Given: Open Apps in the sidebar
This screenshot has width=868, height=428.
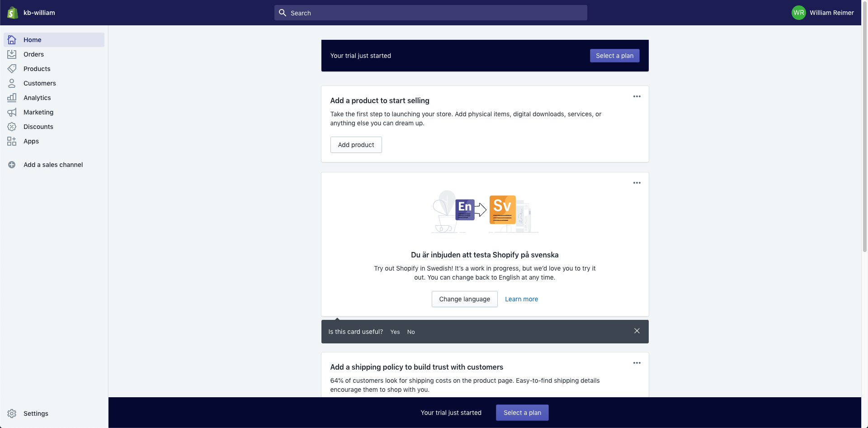Looking at the screenshot, I should 54,141.
